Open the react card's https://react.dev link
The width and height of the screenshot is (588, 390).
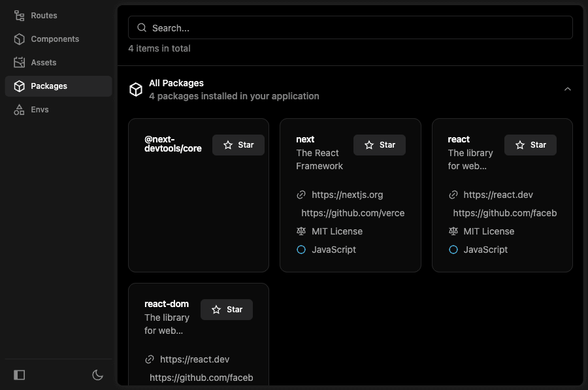pyautogui.click(x=498, y=195)
